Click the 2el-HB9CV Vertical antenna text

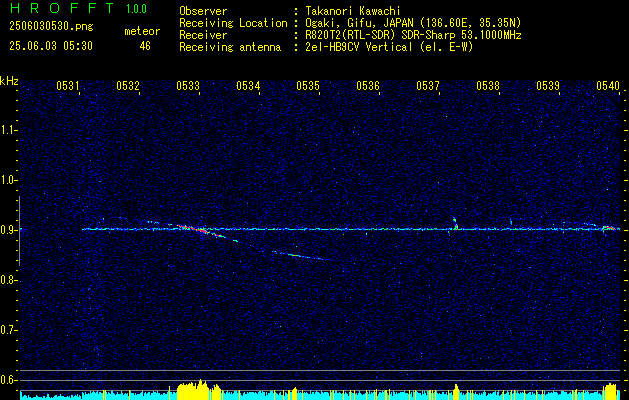tap(389, 47)
